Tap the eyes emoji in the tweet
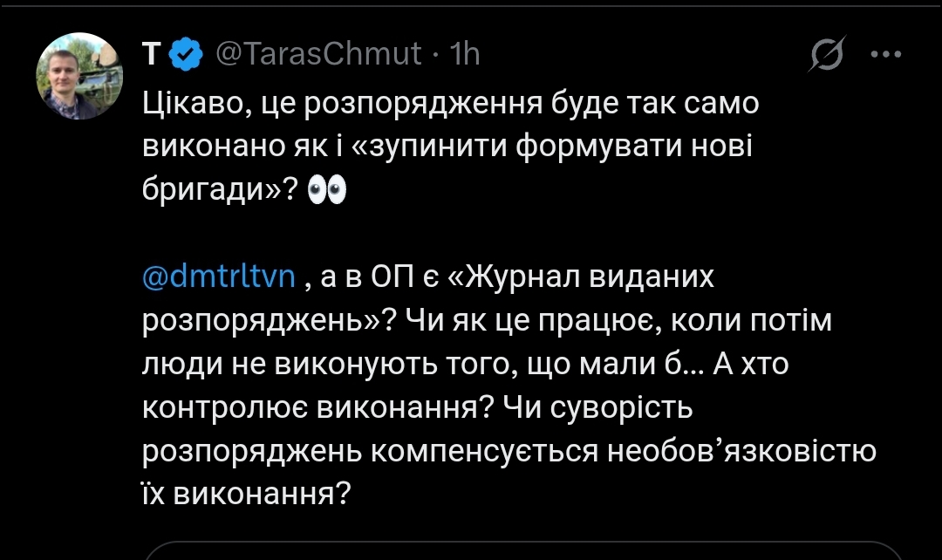This screenshot has width=942, height=560. click(x=328, y=192)
